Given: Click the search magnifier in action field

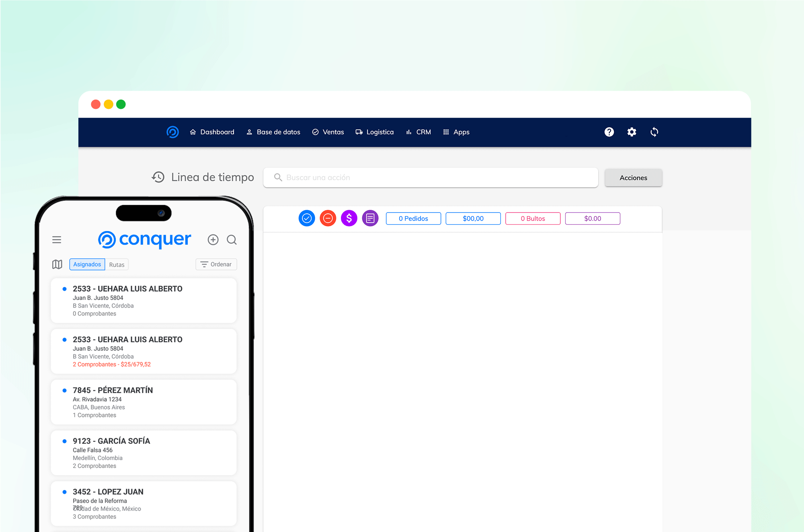Looking at the screenshot, I should click(278, 177).
